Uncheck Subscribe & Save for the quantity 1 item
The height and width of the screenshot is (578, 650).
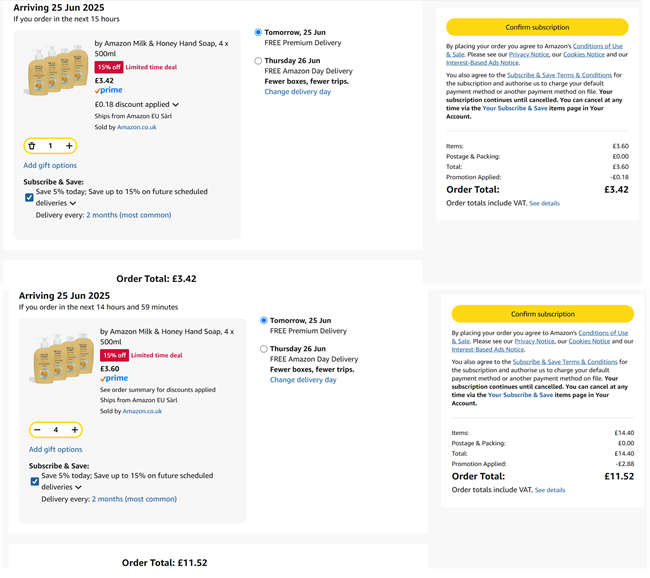pyautogui.click(x=29, y=197)
